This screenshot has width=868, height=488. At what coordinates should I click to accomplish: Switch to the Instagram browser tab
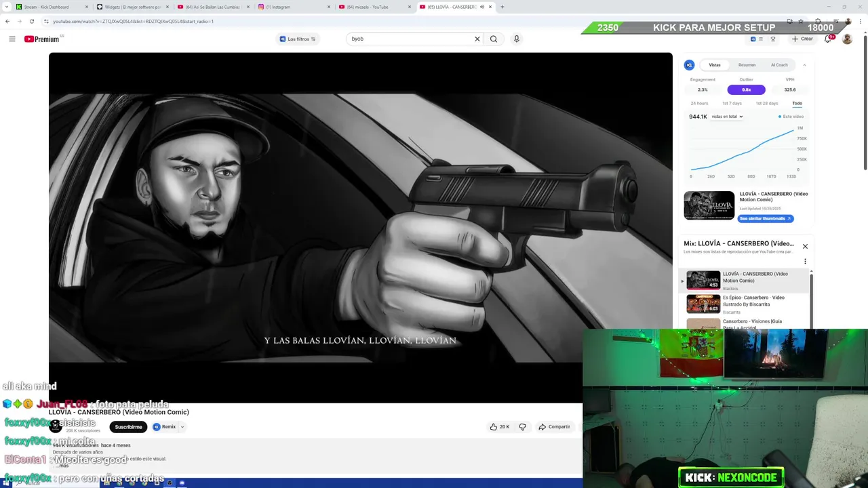pos(294,7)
